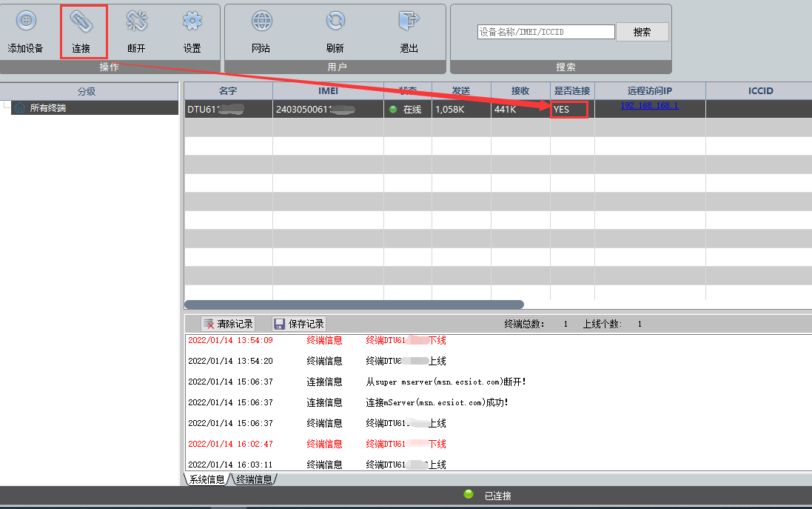Click the received value 441K
Image resolution: width=812 pixels, height=509 pixels.
click(505, 110)
